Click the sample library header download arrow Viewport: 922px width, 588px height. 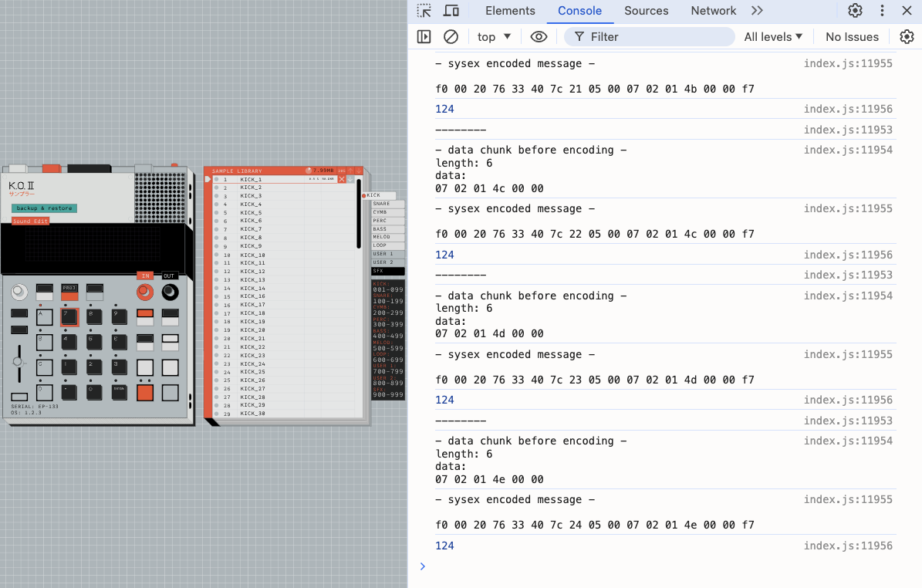tap(359, 171)
